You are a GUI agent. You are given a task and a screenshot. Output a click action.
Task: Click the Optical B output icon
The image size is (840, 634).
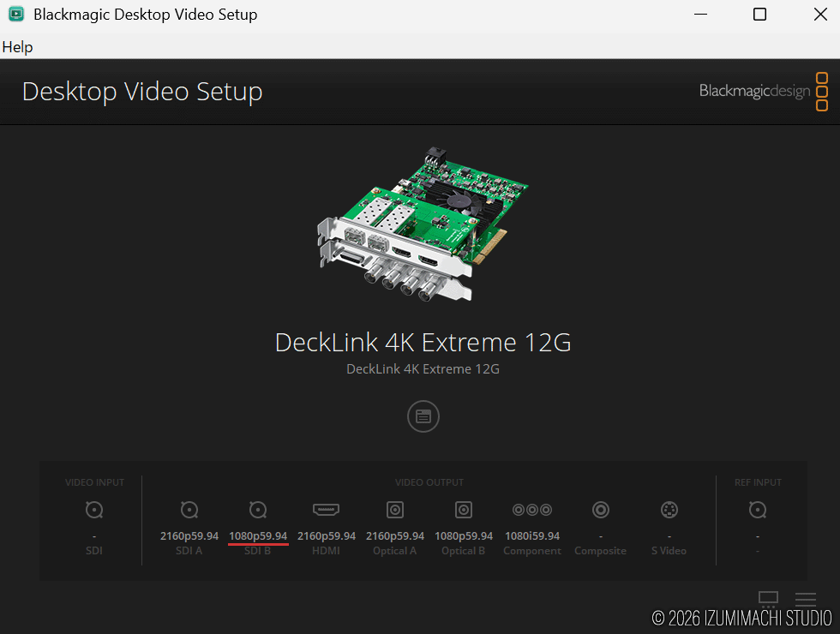pos(464,511)
